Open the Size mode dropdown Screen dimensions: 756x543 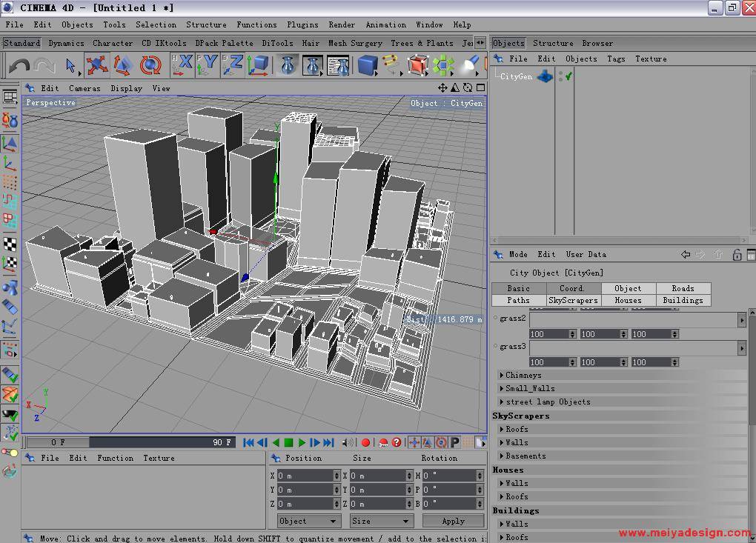point(381,521)
